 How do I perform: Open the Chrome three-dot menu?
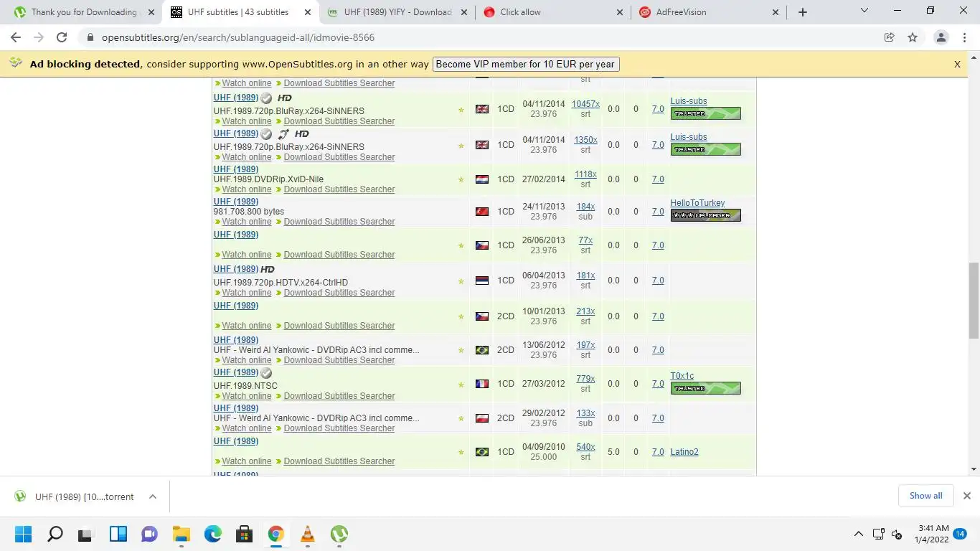pyautogui.click(x=964, y=37)
